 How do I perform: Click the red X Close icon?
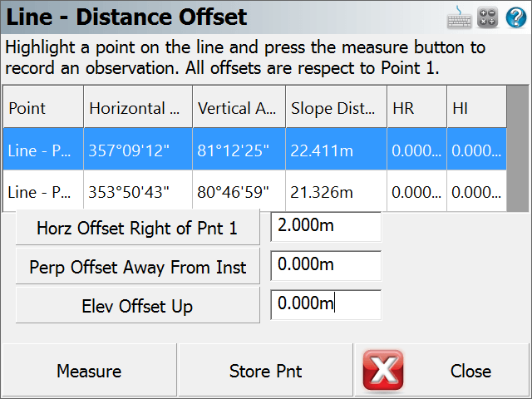383,370
